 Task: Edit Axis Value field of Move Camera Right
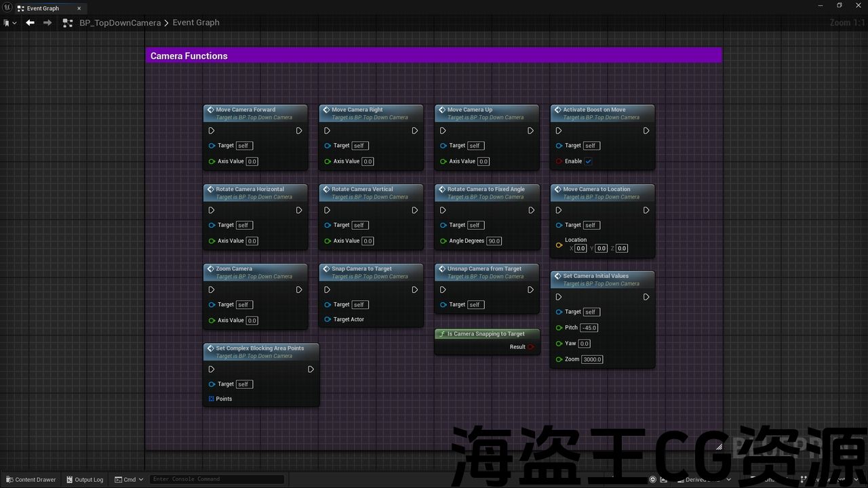368,161
